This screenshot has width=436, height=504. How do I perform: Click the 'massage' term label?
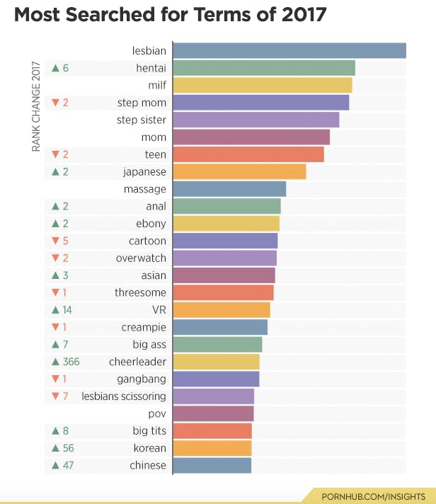[x=145, y=189]
